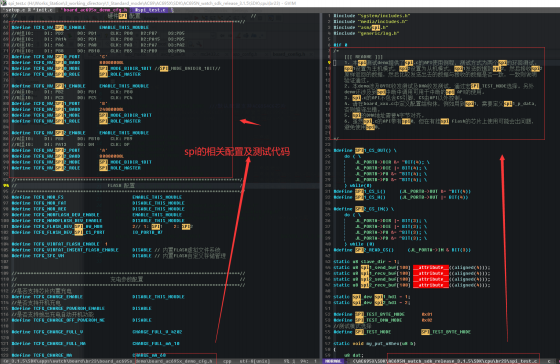Image resolution: width=560 pixels, height=364 pixels.
Task: Click the spi1_send_buf[100] declaration
Action: click(x=411, y=268)
